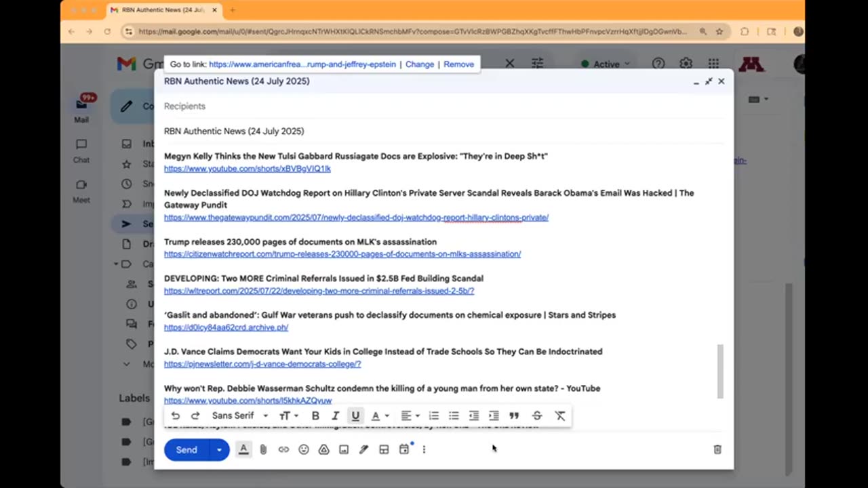Switch to the RBN Authentic News browser tab

pos(163,10)
